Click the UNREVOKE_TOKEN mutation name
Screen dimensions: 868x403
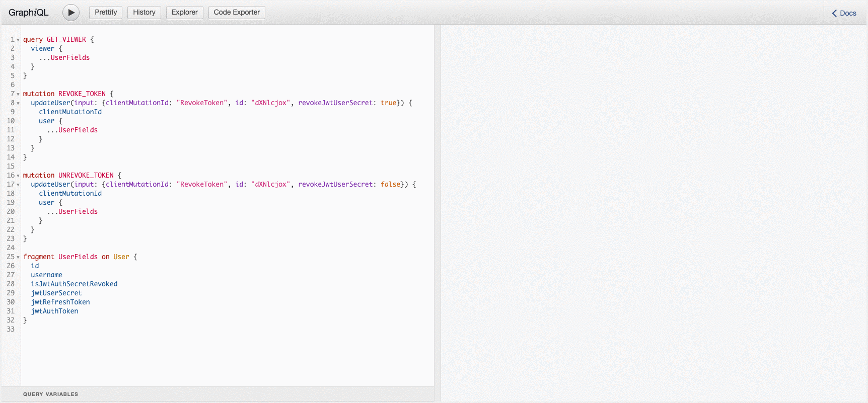click(86, 175)
